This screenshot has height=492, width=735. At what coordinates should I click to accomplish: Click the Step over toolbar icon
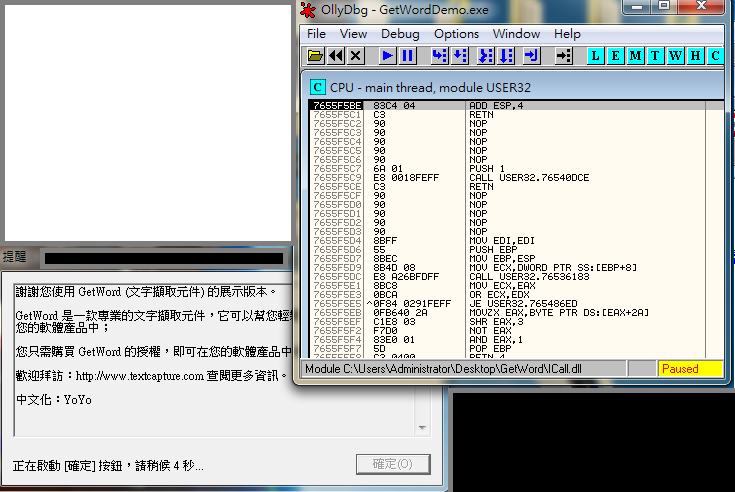tap(460, 56)
